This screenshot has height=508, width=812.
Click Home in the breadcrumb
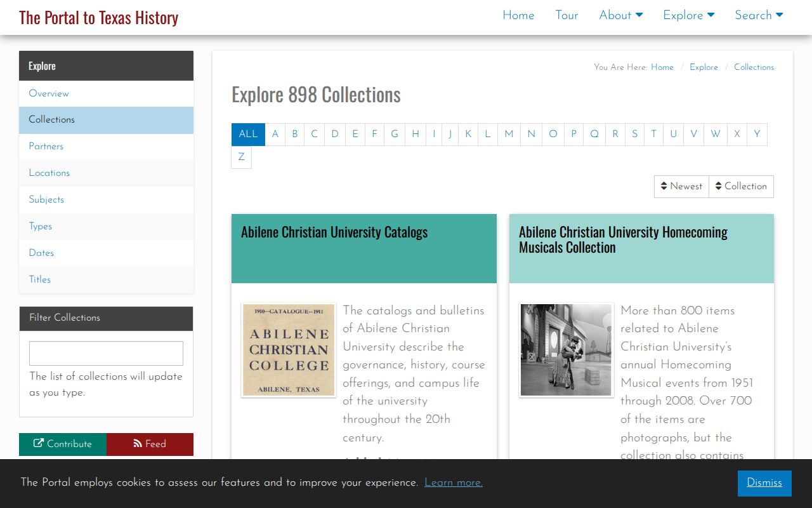point(662,67)
